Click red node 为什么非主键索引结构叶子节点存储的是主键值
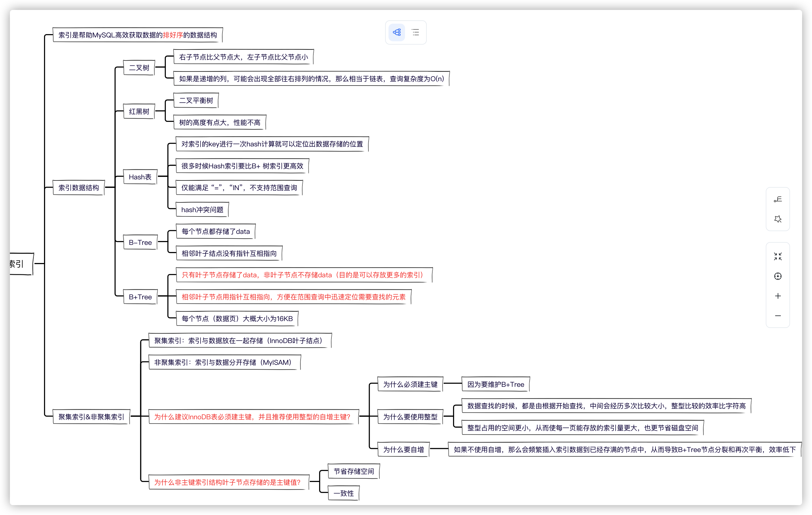Image resolution: width=812 pixels, height=515 pixels. tap(229, 482)
